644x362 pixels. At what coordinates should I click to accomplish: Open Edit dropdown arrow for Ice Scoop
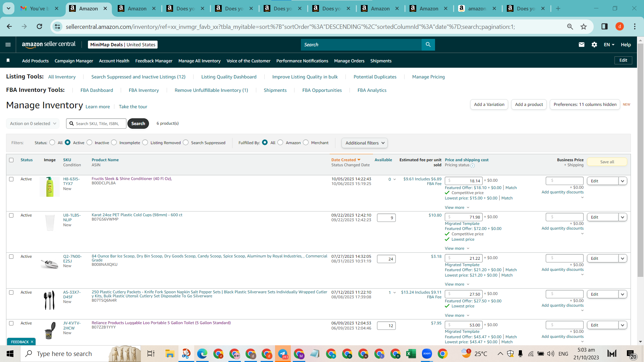pyautogui.click(x=623, y=258)
